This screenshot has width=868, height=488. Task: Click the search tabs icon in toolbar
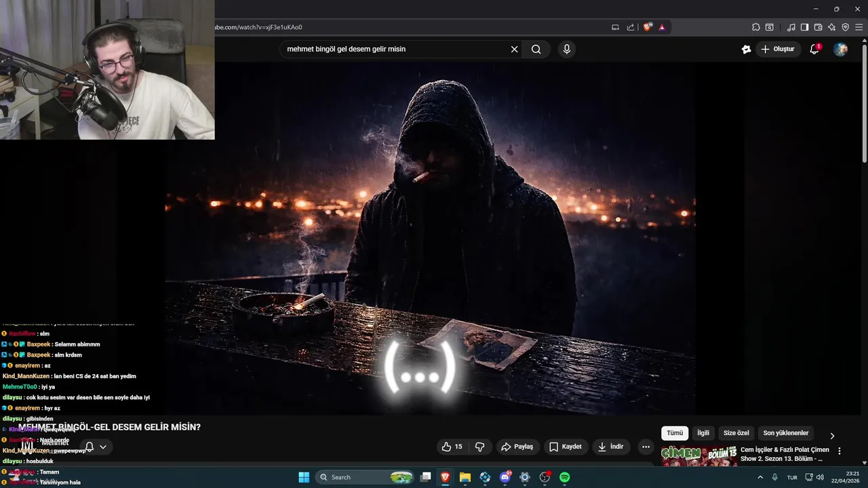pyautogui.click(x=770, y=27)
